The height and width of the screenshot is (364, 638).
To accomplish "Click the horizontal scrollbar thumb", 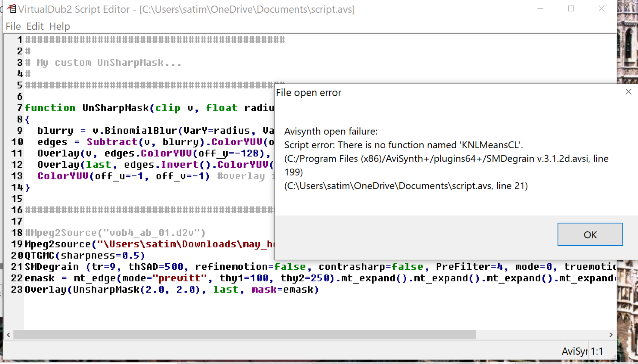I will (x=244, y=335).
